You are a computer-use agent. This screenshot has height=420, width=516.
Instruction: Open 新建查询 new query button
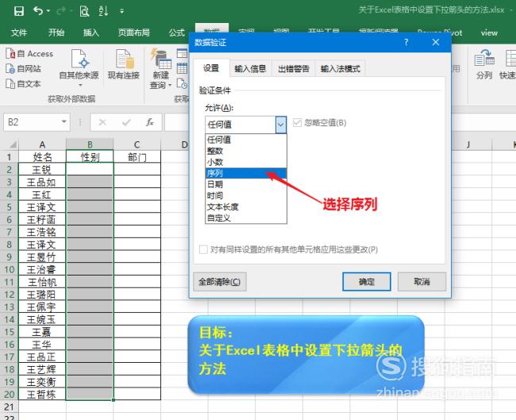[161, 68]
